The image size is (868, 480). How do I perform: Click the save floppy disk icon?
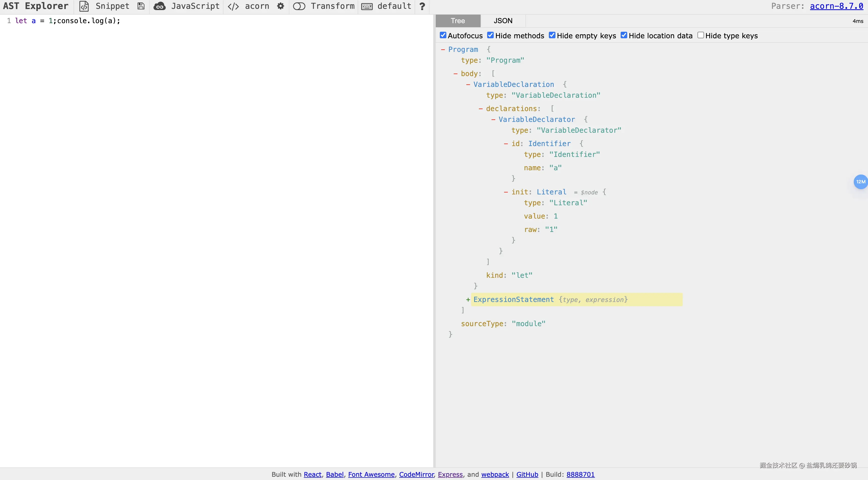click(141, 6)
